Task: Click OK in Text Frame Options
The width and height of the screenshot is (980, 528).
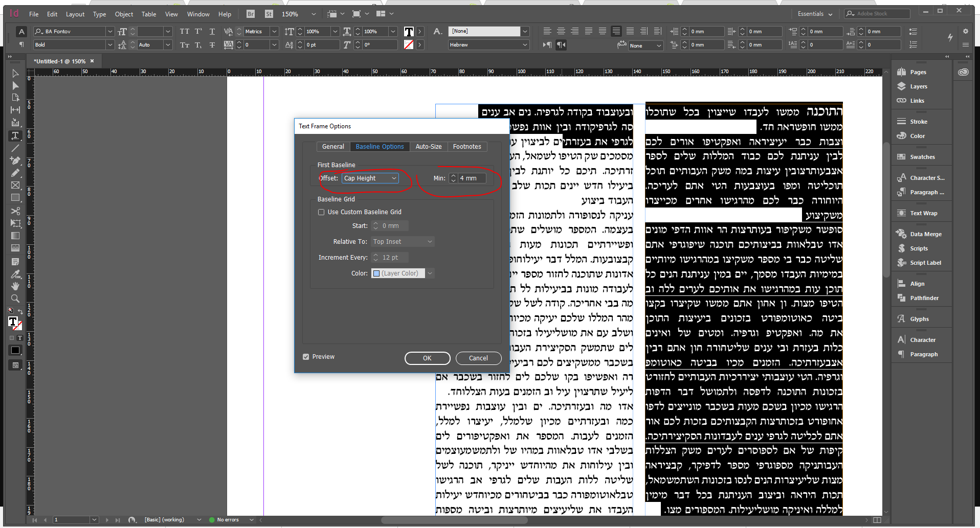Action: 427,358
